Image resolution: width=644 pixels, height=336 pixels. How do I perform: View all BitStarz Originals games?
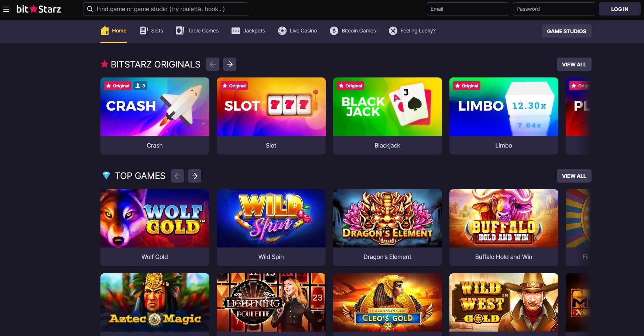[574, 64]
